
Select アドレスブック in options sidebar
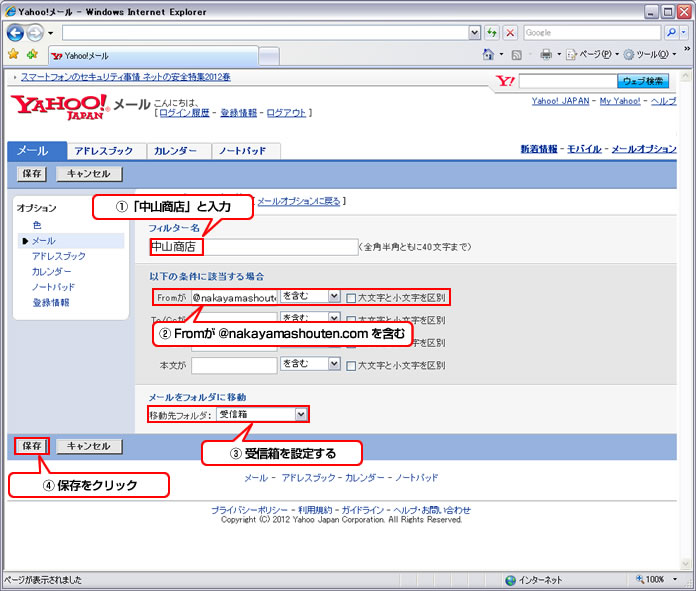click(x=59, y=256)
